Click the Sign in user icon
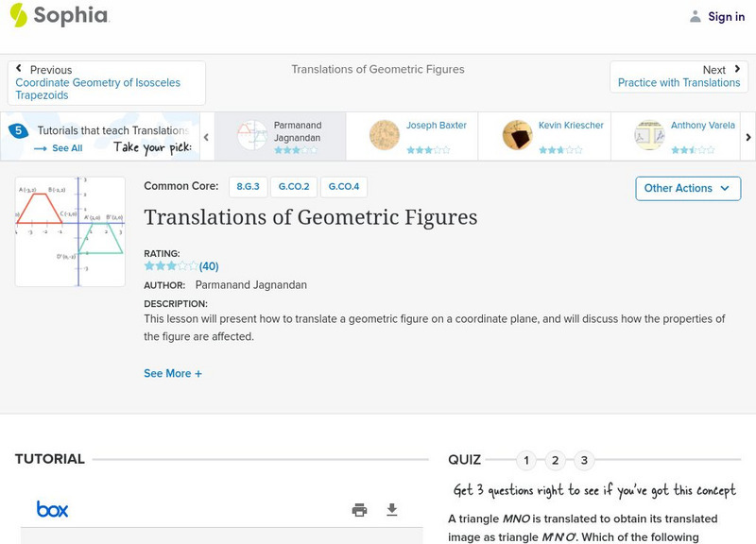This screenshot has height=544, width=756. click(696, 16)
